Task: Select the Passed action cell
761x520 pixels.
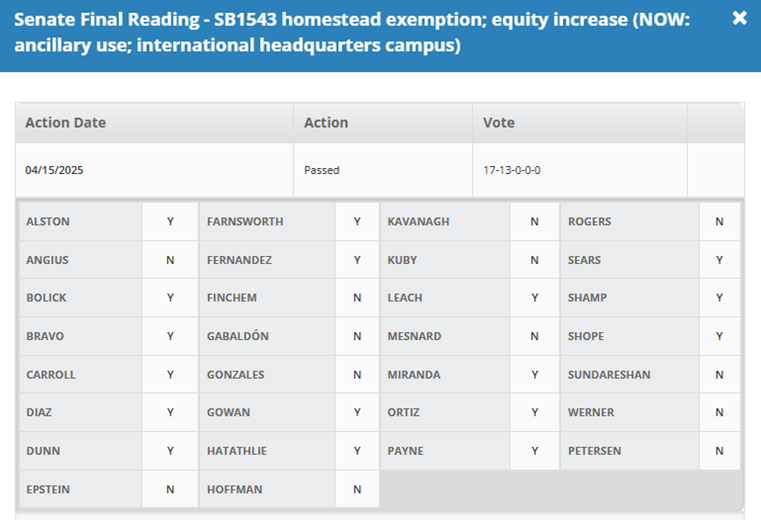Action: pos(383,170)
